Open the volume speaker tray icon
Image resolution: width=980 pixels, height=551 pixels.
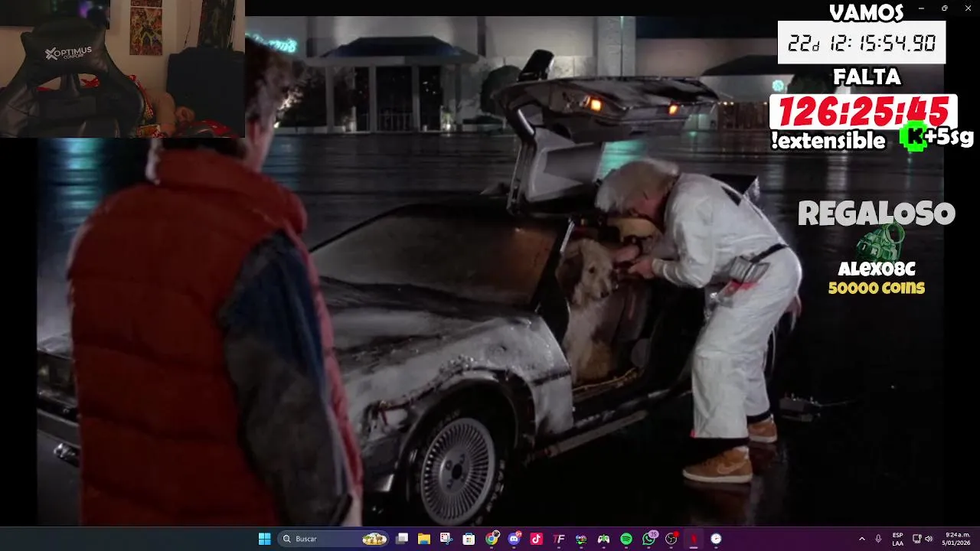[x=929, y=539]
